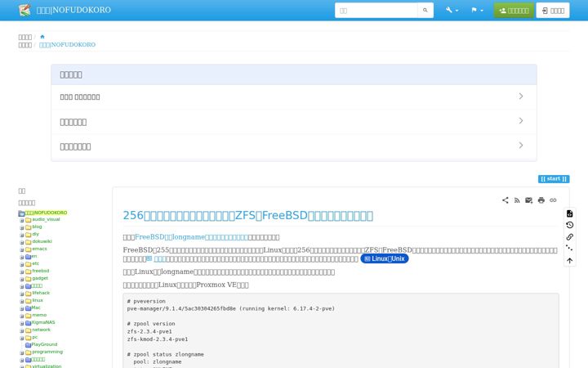
Task: Click the home icon in breadcrumbs
Action: pos(42,37)
